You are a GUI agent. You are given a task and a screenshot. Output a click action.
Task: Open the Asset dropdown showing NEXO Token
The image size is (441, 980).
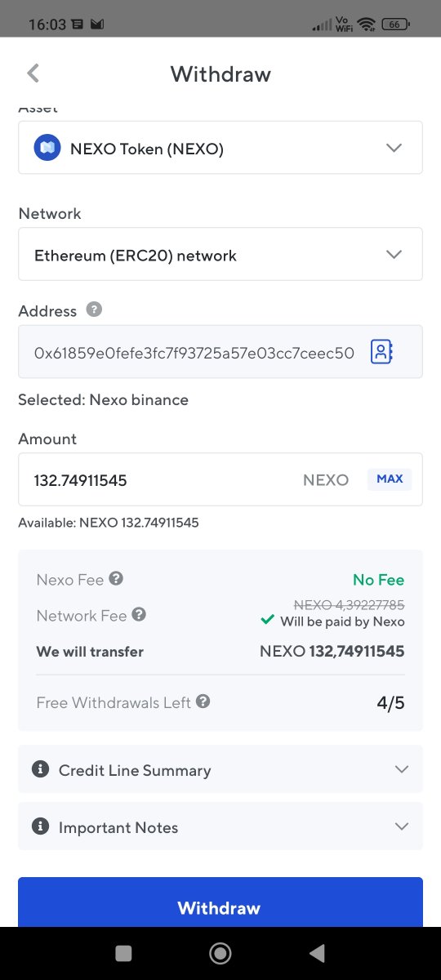(x=220, y=148)
